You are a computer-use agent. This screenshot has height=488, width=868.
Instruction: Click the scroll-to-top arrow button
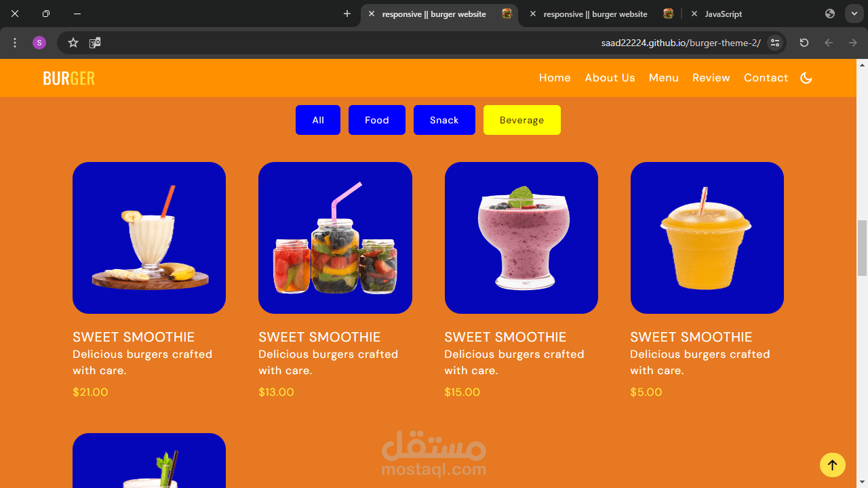[x=832, y=465]
